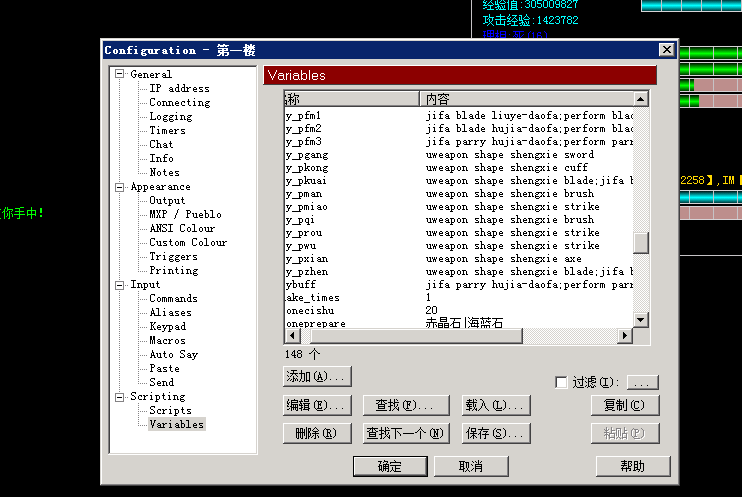
Task: Open the Aliases page
Action: point(170,312)
